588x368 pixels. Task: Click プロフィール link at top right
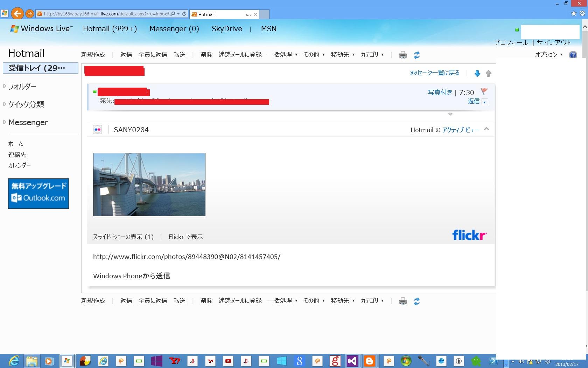click(511, 43)
